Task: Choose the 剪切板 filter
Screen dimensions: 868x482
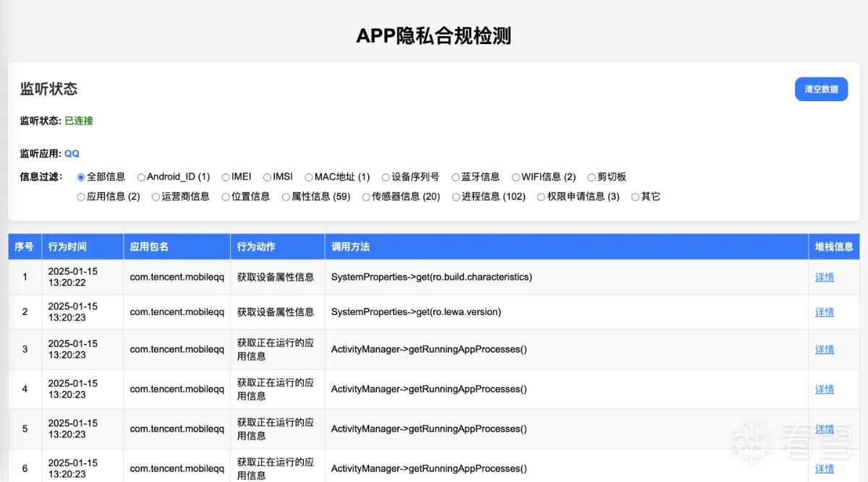Action: tap(592, 177)
